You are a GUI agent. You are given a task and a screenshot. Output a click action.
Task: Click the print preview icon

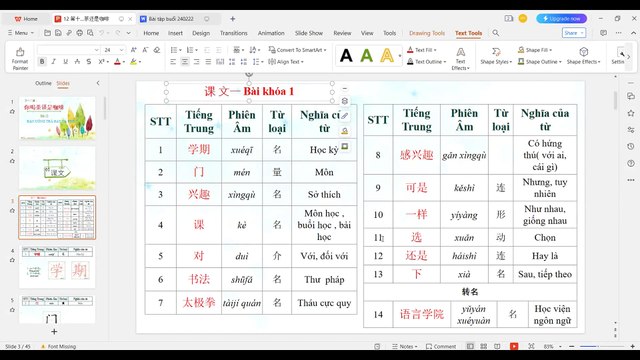coord(90,33)
